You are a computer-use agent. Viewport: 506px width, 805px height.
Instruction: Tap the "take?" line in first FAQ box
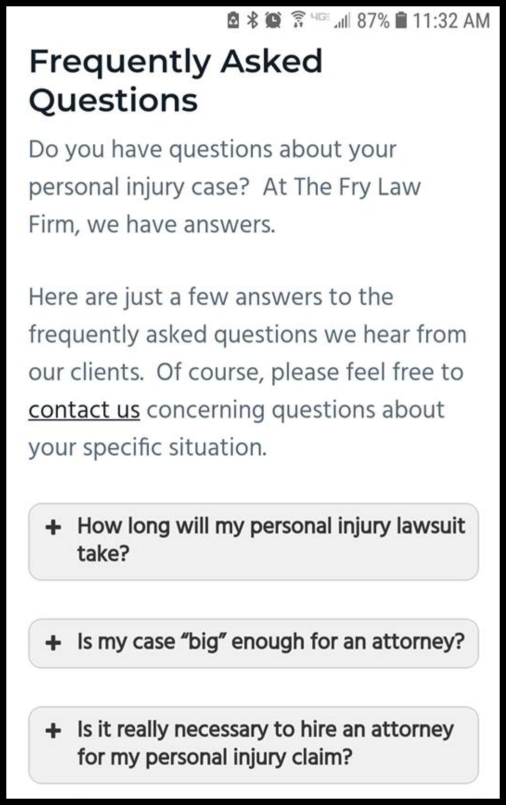[x=103, y=554]
